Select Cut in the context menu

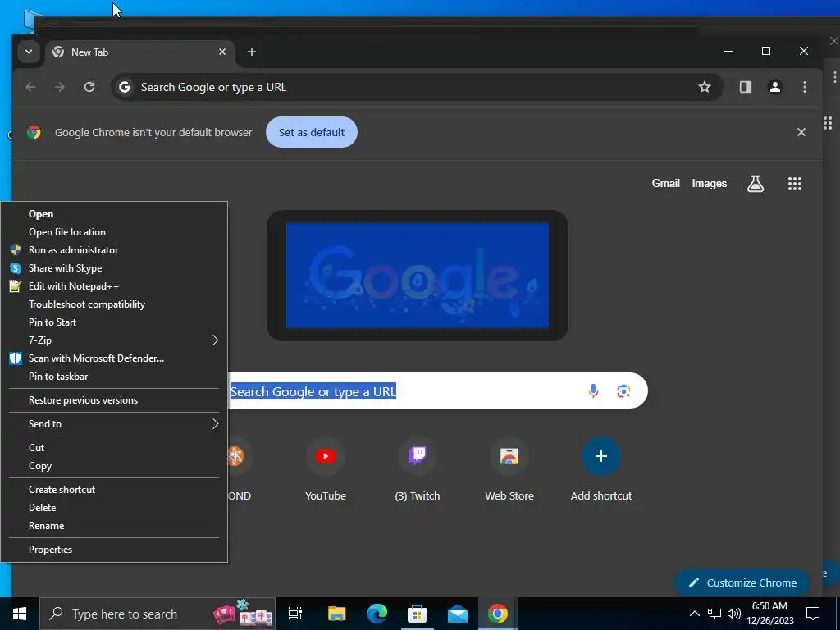point(114,447)
